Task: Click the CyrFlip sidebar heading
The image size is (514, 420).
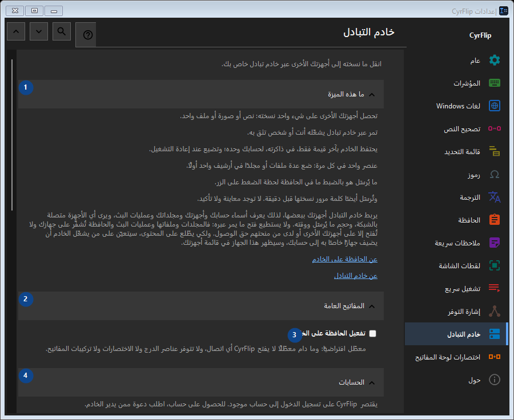Action: click(x=480, y=35)
